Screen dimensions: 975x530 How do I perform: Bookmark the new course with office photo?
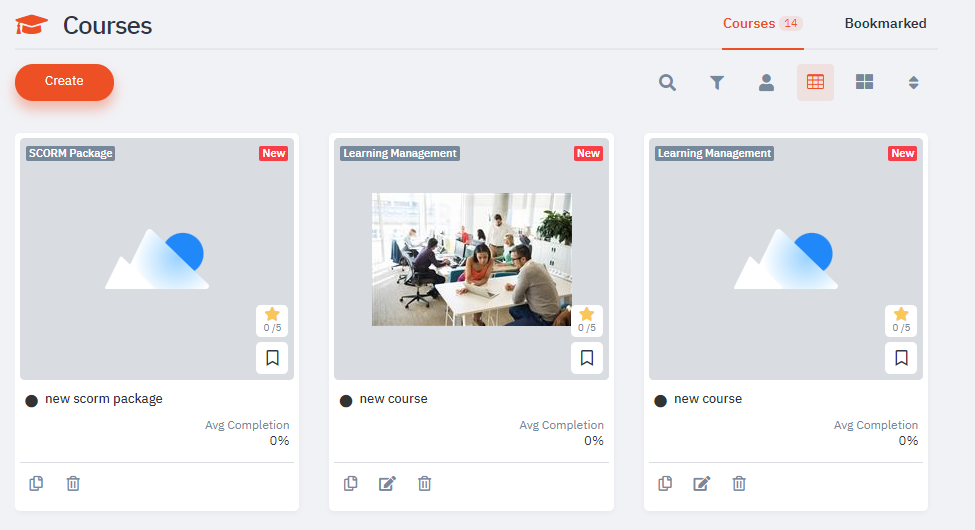click(587, 358)
